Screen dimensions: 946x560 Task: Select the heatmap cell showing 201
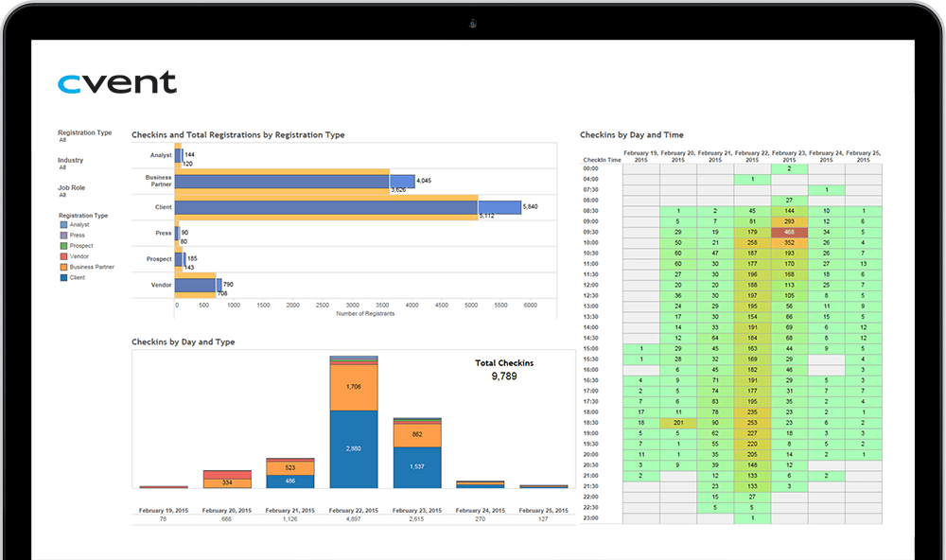(678, 423)
